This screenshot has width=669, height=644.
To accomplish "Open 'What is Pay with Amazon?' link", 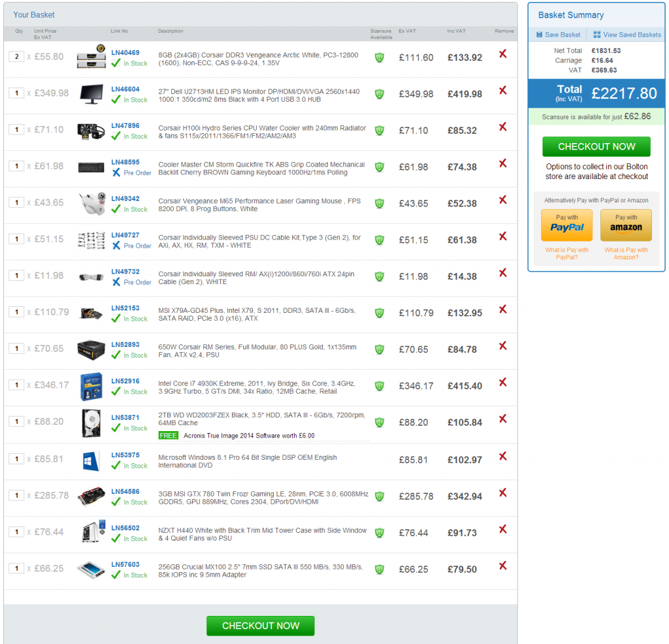I will tap(626, 253).
